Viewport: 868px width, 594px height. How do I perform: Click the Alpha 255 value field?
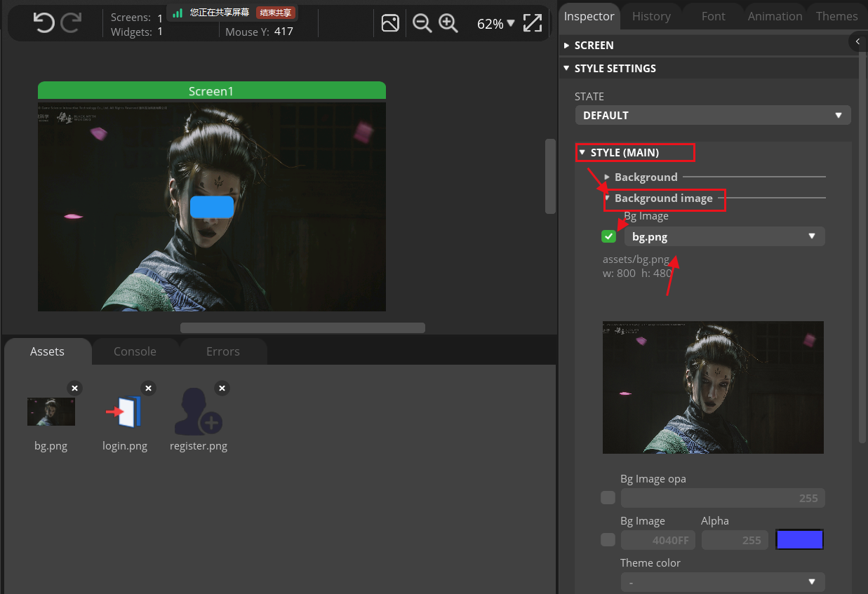[733, 540]
